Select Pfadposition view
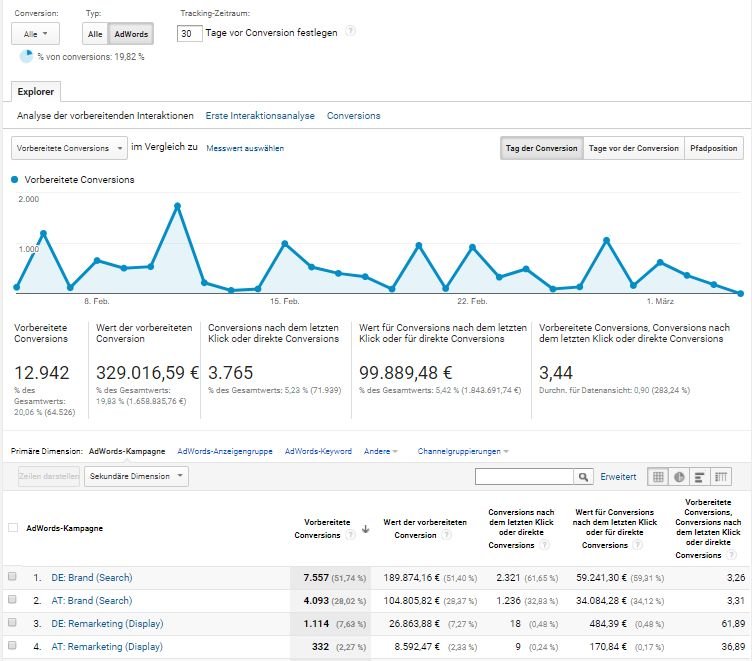Screen dimensions: 752x661 coord(714,148)
